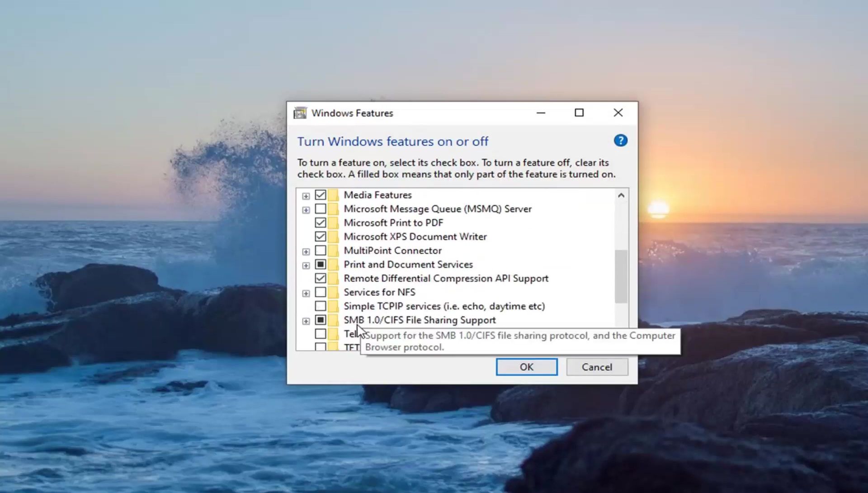The image size is (868, 493).
Task: Select 'Media Features' label in list
Action: 377,195
